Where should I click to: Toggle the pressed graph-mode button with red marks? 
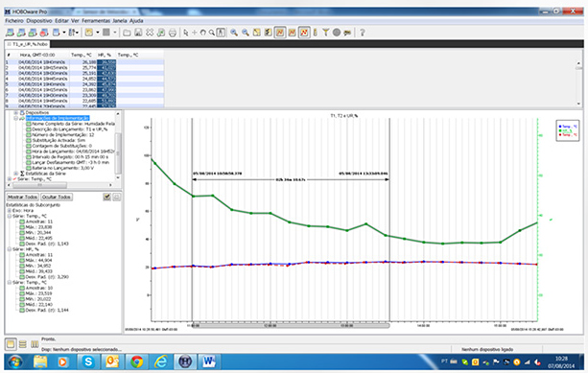304,33
